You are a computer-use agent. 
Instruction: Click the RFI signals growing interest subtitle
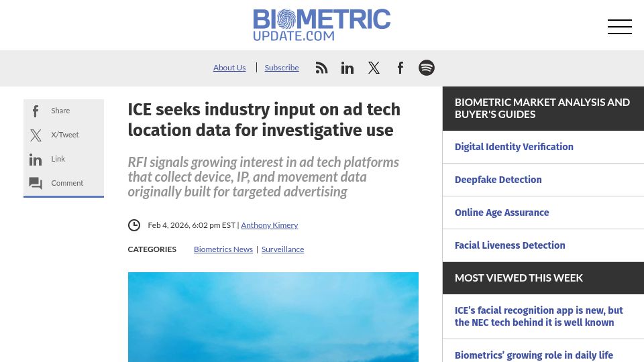click(263, 177)
